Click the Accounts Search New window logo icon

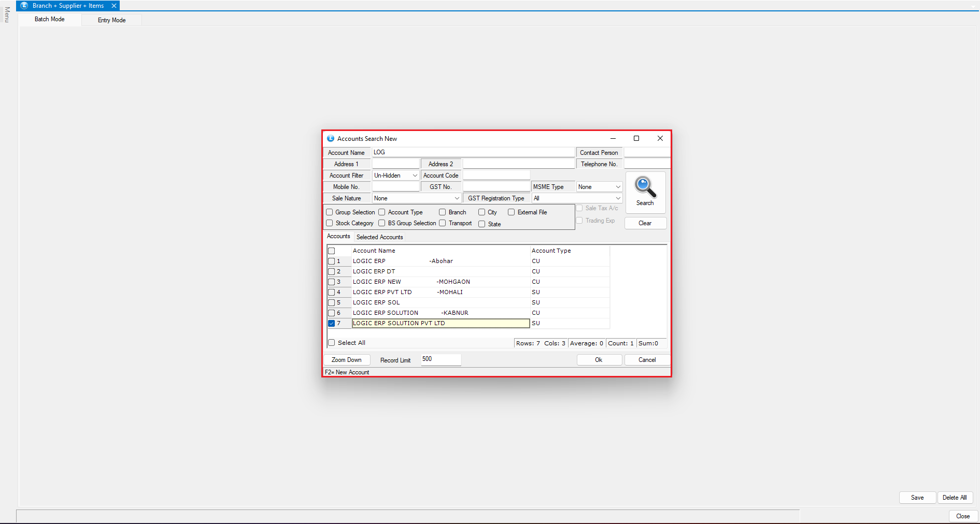(331, 139)
